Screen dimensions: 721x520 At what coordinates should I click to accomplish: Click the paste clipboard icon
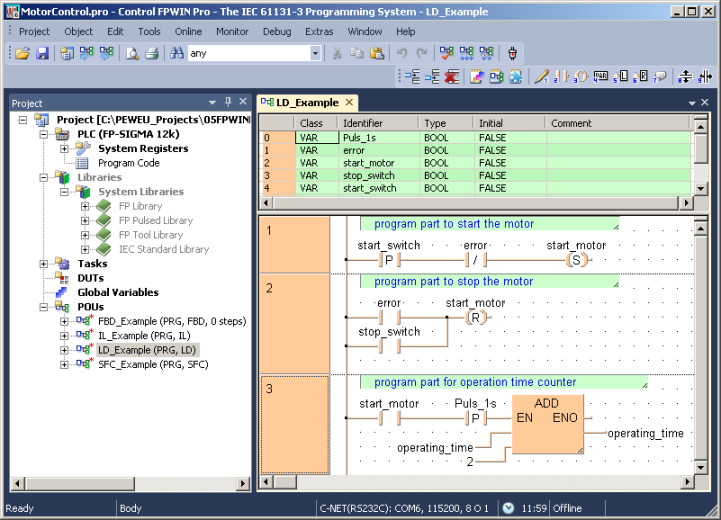(x=377, y=53)
